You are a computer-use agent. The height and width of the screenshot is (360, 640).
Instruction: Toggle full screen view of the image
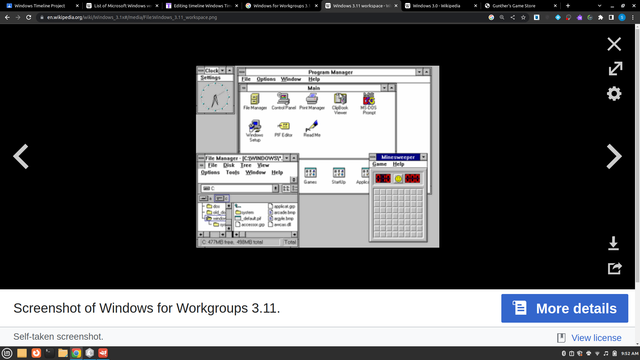point(615,69)
